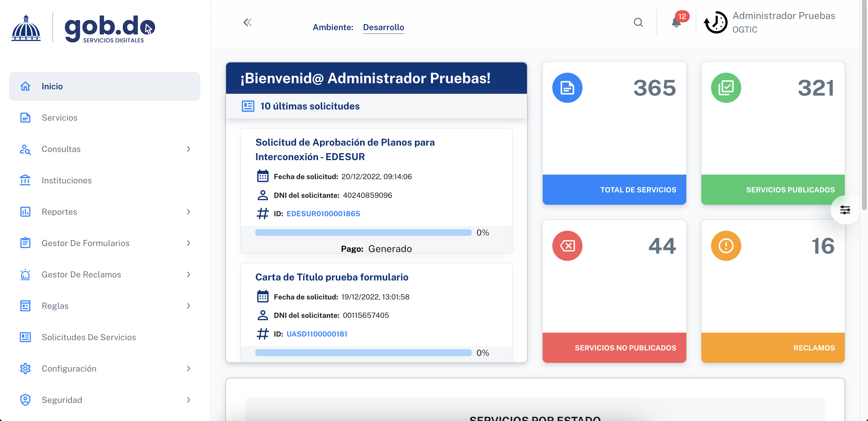Collapse the sidebar with double-chevron icon
This screenshot has height=421, width=868.
247,23
